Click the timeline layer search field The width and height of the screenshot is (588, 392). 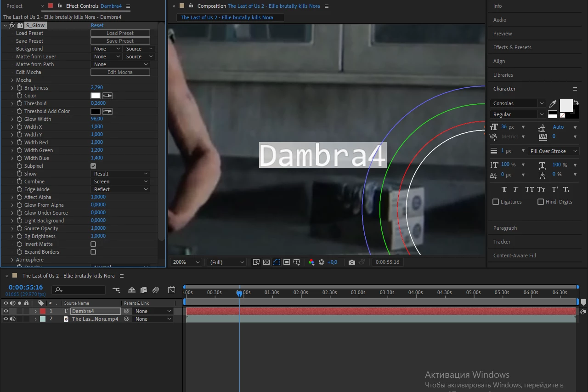tap(79, 290)
